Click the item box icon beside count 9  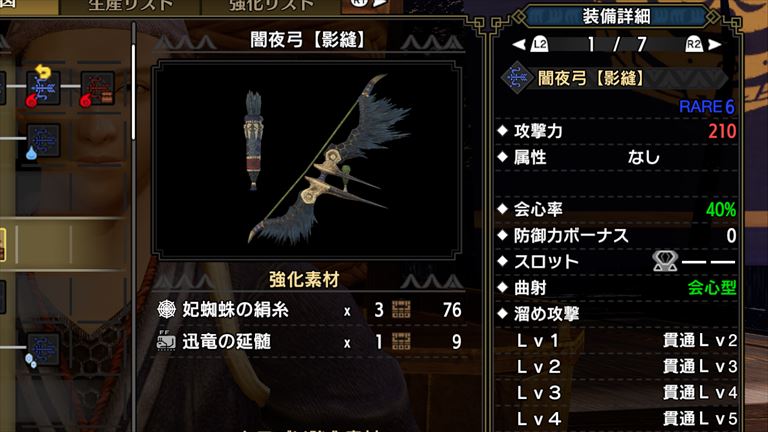pos(401,341)
